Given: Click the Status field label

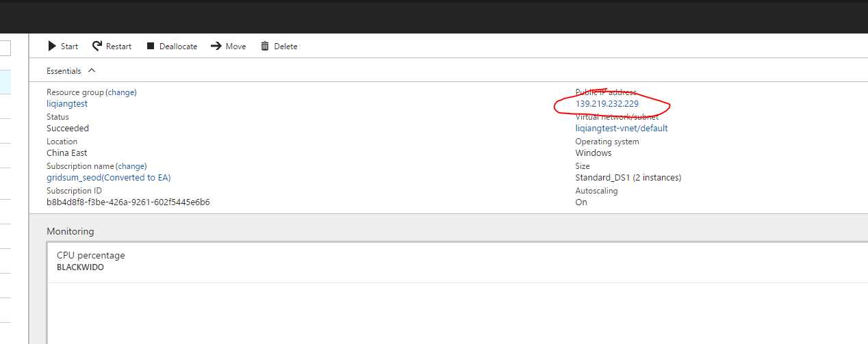Looking at the screenshot, I should click(58, 117).
